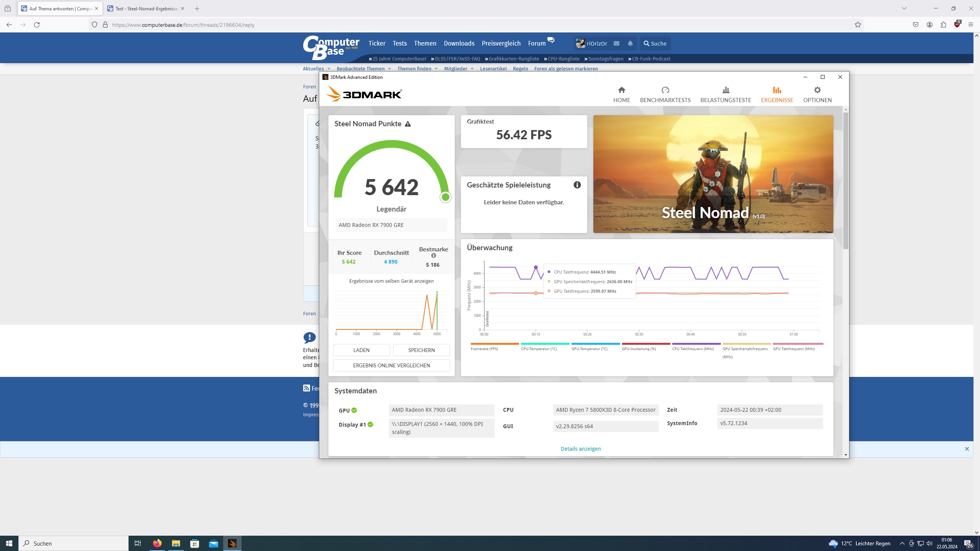980x551 pixels.
Task: Open the 3DMark Home section
Action: pos(621,95)
